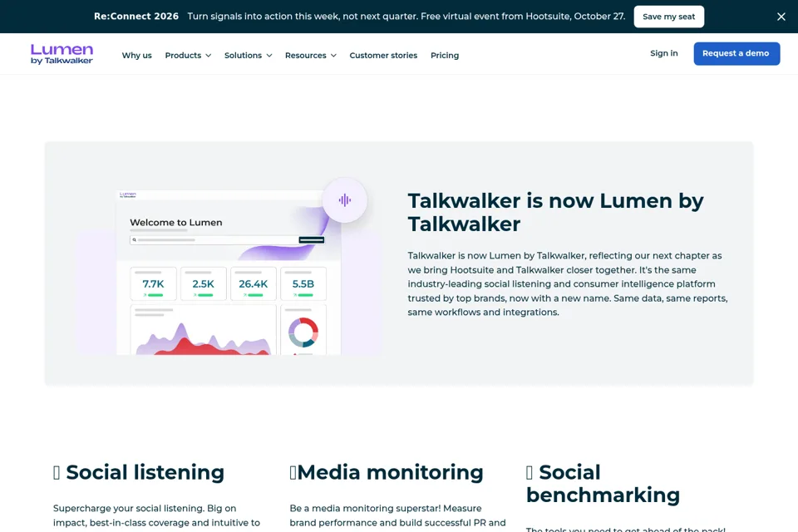798x532 pixels.
Task: Click the Save my seat button
Action: 668,17
